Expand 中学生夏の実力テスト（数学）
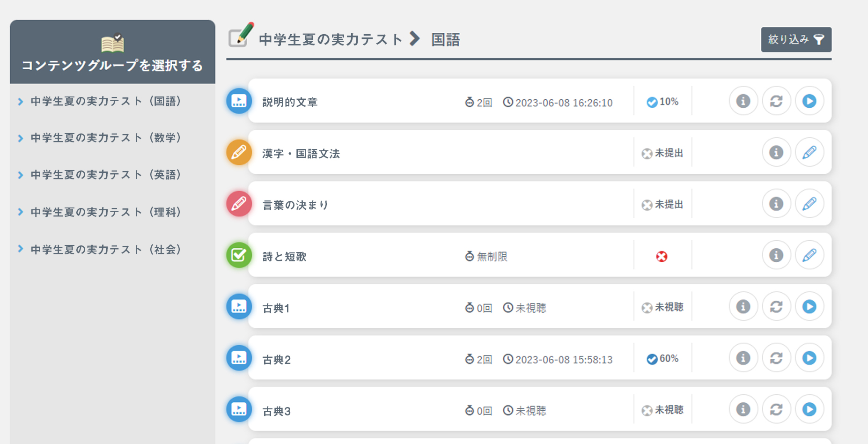868x444 pixels. [x=104, y=138]
